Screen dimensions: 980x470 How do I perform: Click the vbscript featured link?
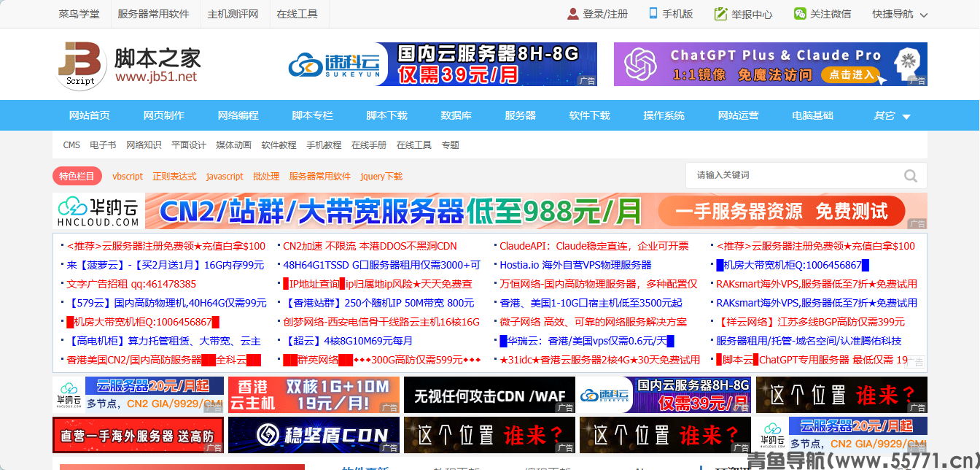tap(128, 177)
